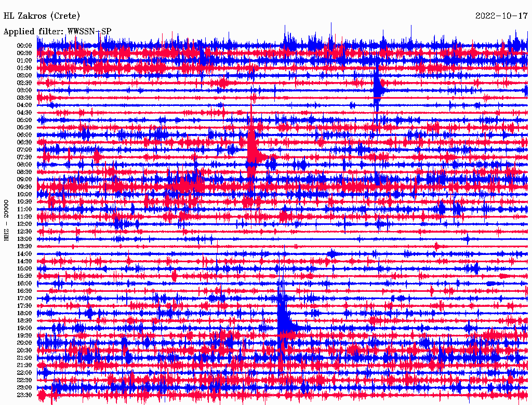Select the 07:00 time label

point(24,150)
